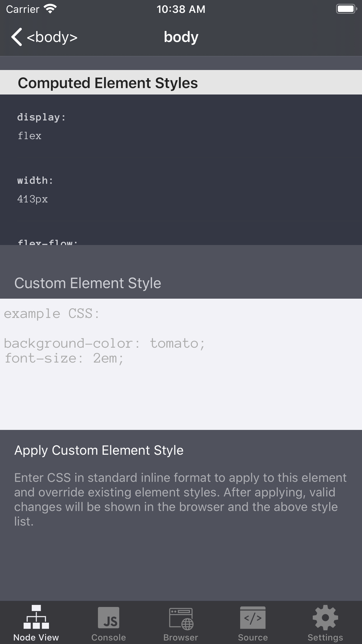Click the Wi-Fi status icon
362x644 pixels.
pos(50,8)
